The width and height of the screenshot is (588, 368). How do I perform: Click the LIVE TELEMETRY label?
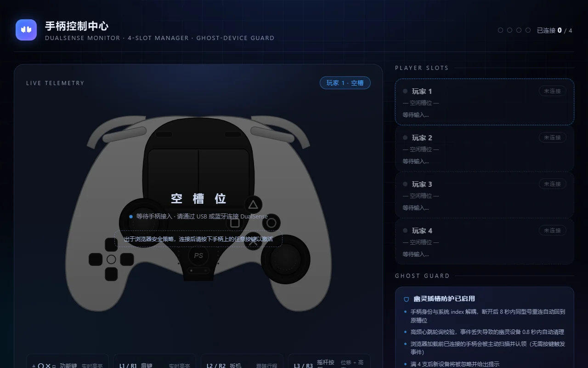pos(55,83)
